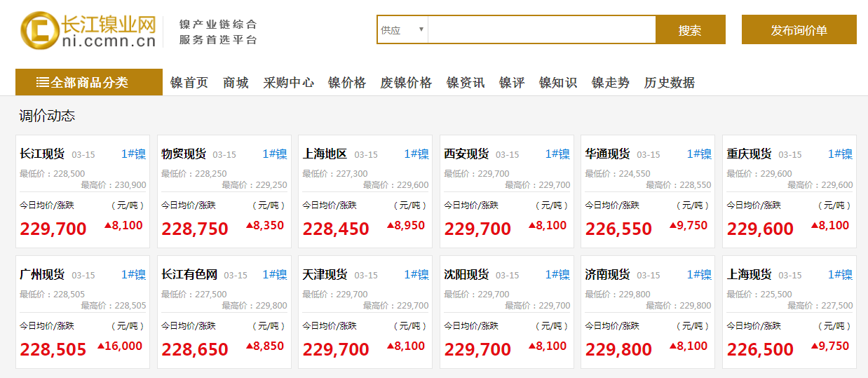The image size is (868, 378).
Task: Open the 供应 search type dropdown
Action: [x=402, y=30]
